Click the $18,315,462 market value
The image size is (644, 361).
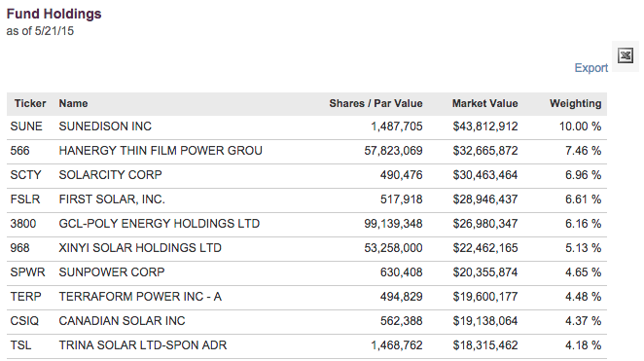point(485,344)
